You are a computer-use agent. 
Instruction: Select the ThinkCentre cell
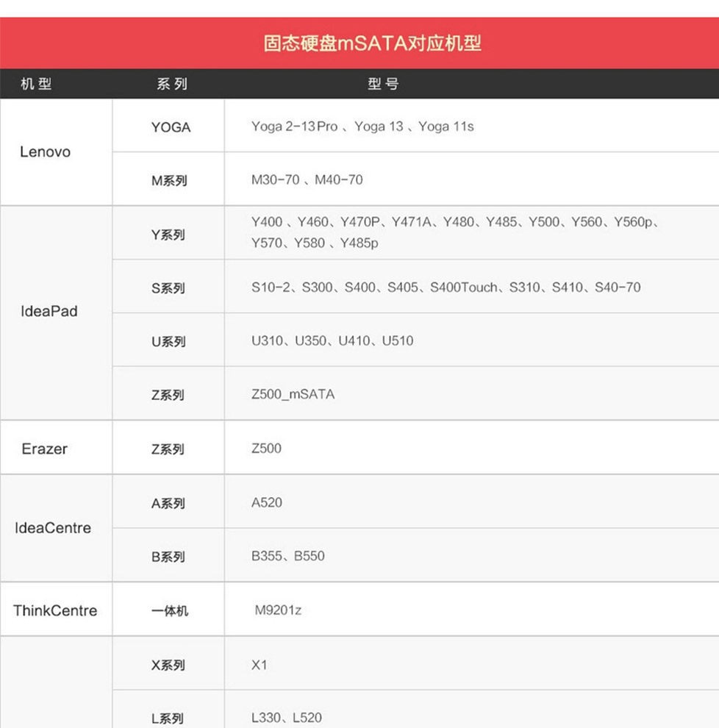point(55,610)
